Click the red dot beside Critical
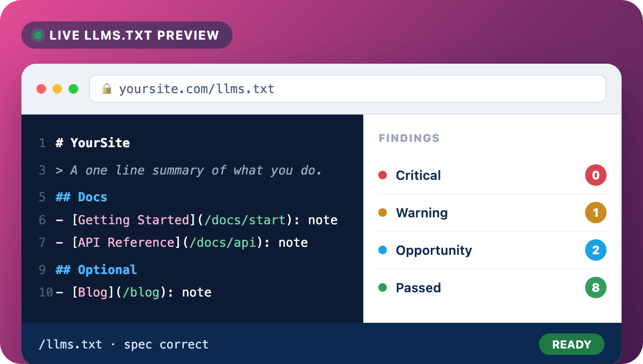The height and width of the screenshot is (364, 643). 383,175
